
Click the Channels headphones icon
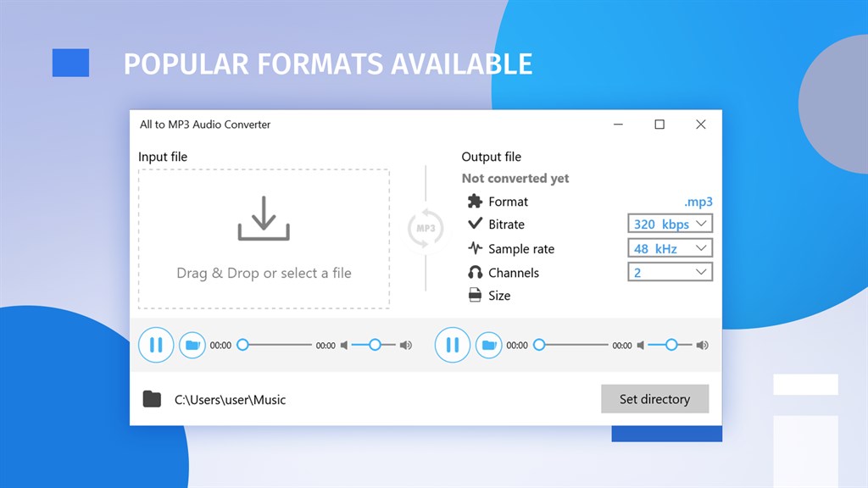tap(475, 272)
